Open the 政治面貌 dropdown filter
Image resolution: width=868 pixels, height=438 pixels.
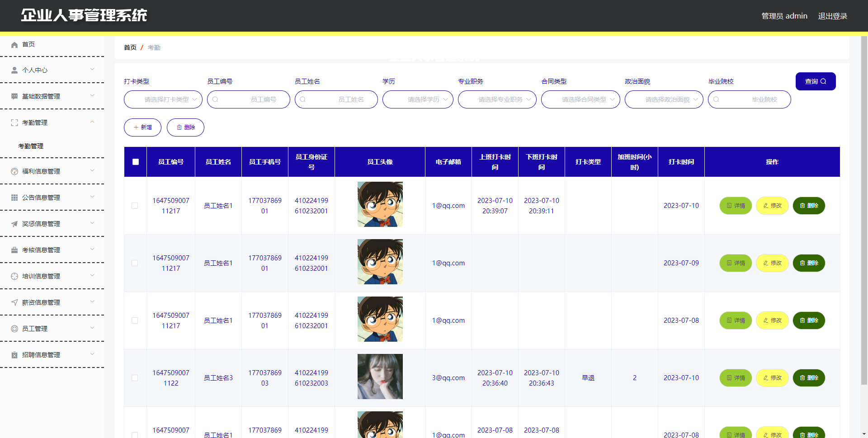point(664,99)
